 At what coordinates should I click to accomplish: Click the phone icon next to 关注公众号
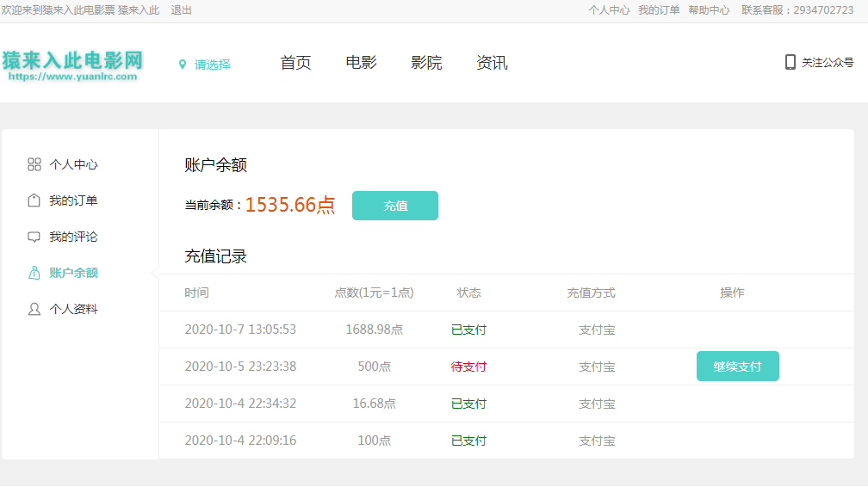(790, 62)
